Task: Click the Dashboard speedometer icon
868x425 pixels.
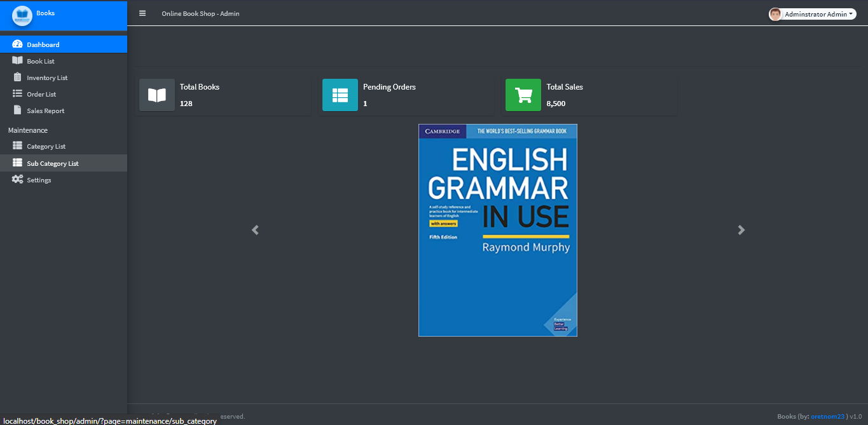Action: tap(17, 44)
